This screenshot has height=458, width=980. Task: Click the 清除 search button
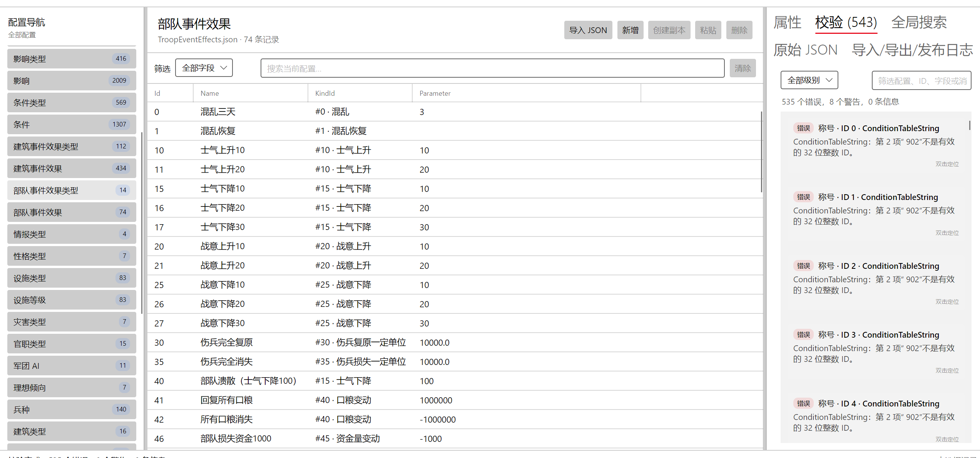pos(743,68)
